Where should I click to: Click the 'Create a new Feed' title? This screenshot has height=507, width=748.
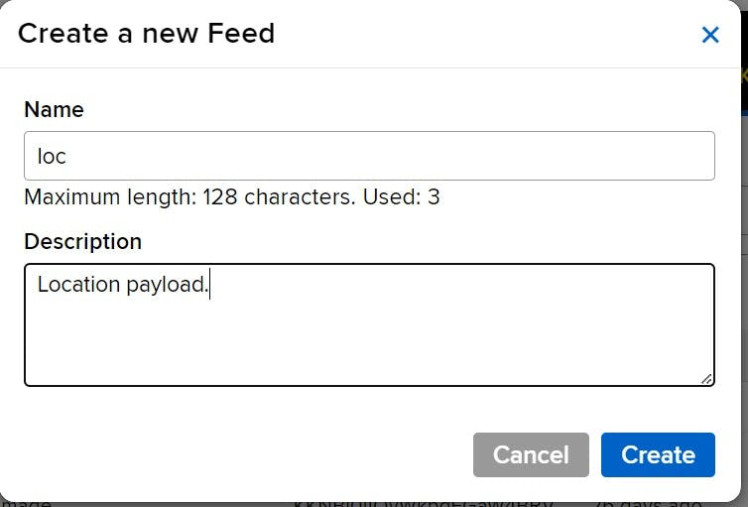coord(146,34)
